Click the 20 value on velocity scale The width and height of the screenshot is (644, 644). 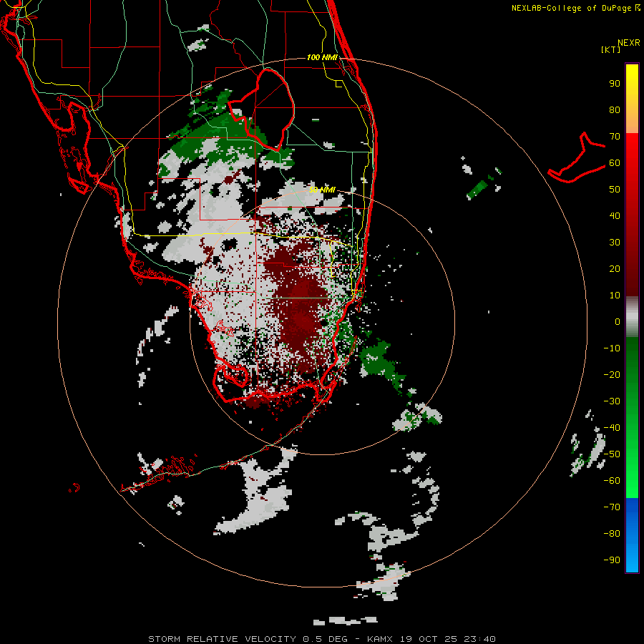click(615, 269)
